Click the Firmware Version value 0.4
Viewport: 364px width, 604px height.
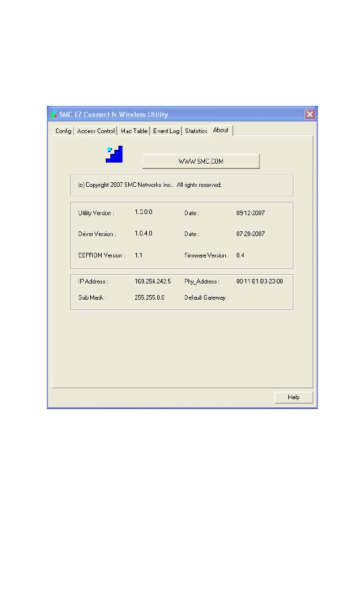click(240, 255)
